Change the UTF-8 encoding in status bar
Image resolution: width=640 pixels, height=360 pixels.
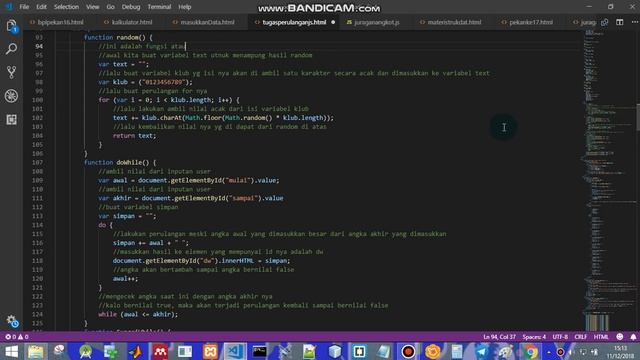click(x=560, y=337)
